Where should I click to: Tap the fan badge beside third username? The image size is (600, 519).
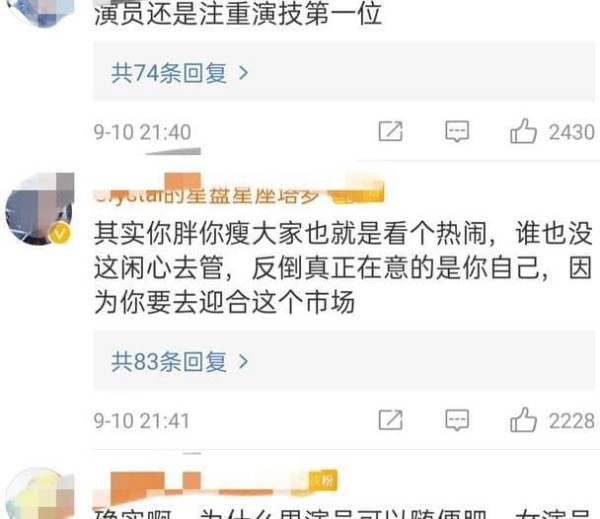tap(324, 480)
